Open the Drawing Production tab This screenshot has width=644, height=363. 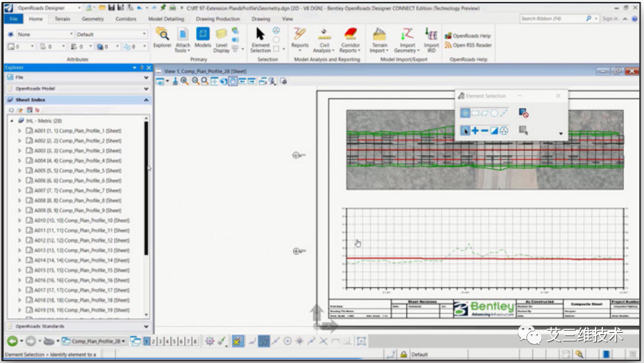[218, 19]
